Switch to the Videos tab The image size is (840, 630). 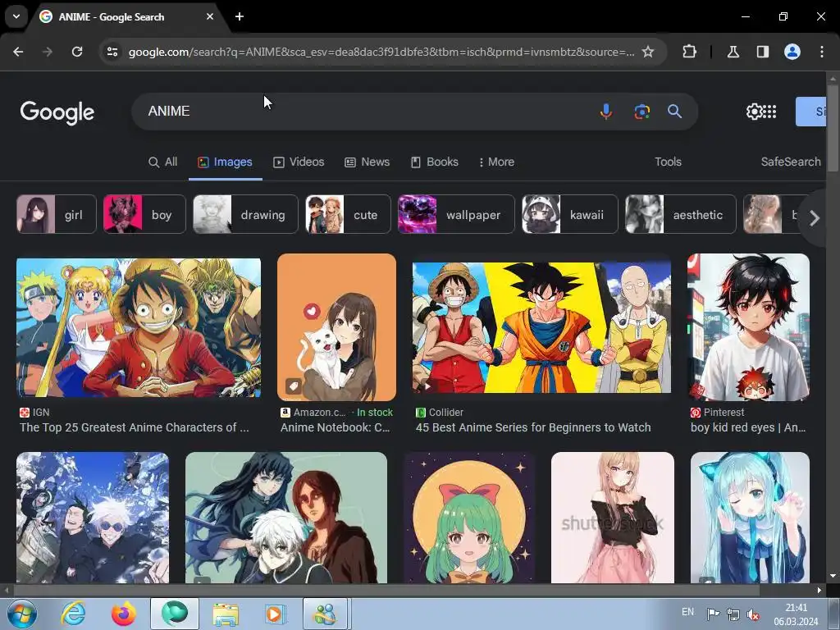(299, 162)
